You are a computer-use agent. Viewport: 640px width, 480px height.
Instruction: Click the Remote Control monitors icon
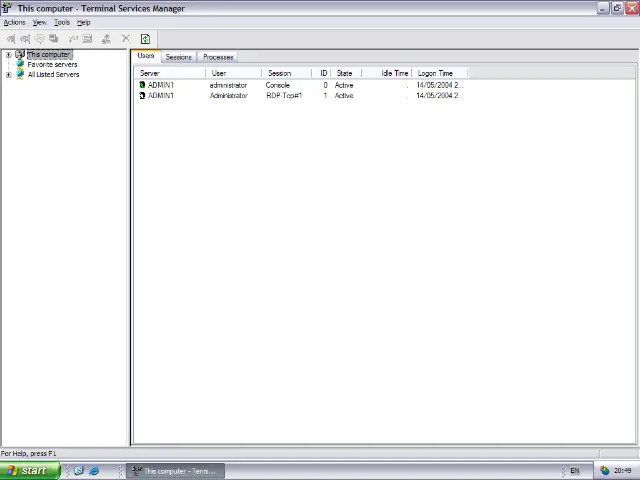tap(53, 39)
